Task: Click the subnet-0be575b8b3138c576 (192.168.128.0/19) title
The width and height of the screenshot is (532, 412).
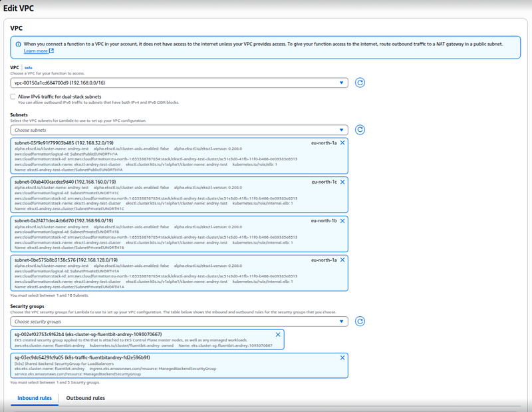Action: (x=66, y=260)
